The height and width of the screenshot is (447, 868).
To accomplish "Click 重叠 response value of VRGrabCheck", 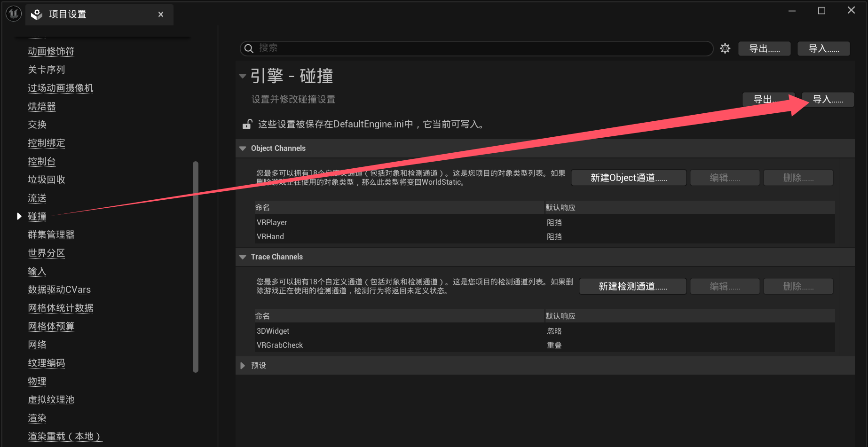I will (554, 345).
